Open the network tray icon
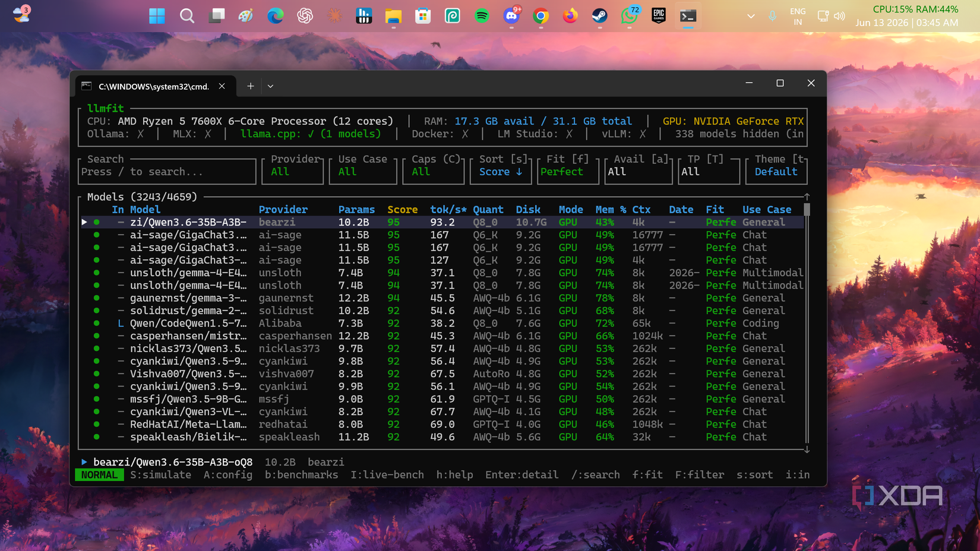 [x=823, y=16]
